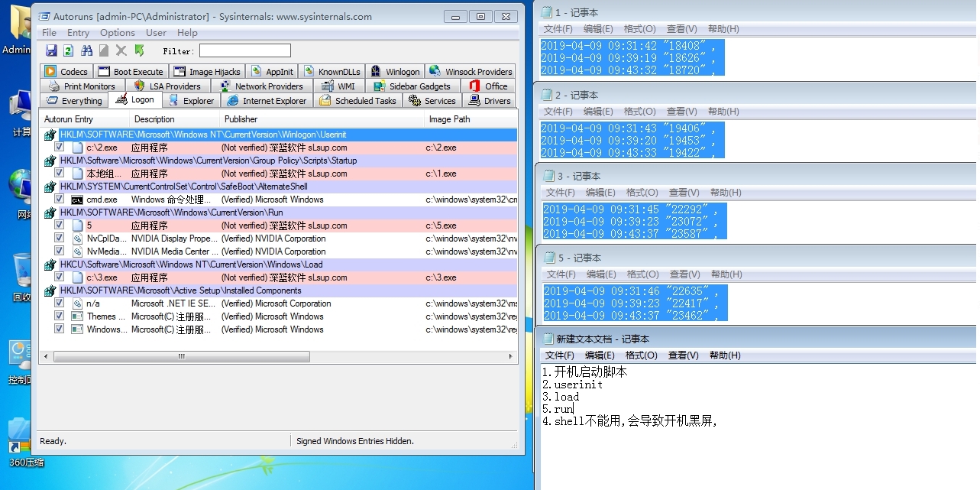Uncheck the c:\2.exe autorun entry
The image size is (980, 490).
(59, 148)
